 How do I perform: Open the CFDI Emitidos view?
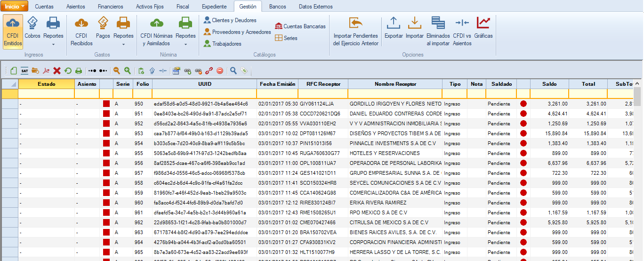pos(13,32)
